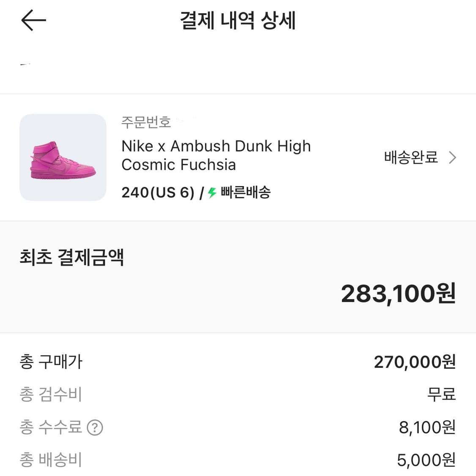The image size is (476, 476).
Task: Select the 주문번호 order number label
Action: pos(146,122)
